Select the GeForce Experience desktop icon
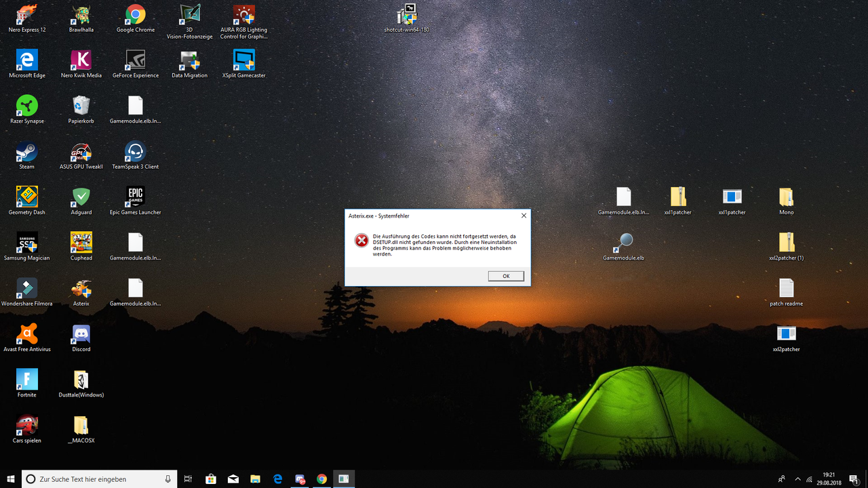 click(136, 63)
